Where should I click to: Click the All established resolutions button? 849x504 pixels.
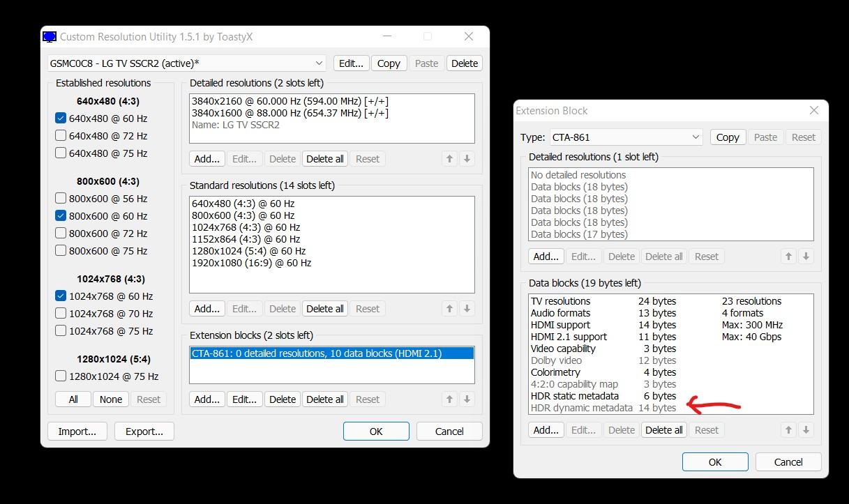pyautogui.click(x=73, y=399)
